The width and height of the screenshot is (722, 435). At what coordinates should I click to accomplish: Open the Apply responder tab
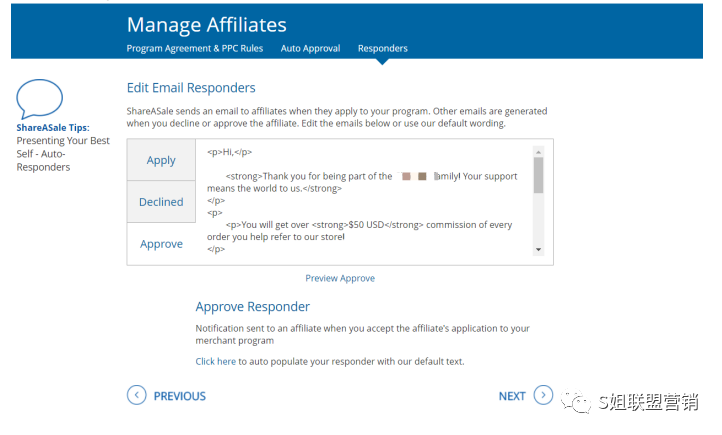pyautogui.click(x=161, y=160)
